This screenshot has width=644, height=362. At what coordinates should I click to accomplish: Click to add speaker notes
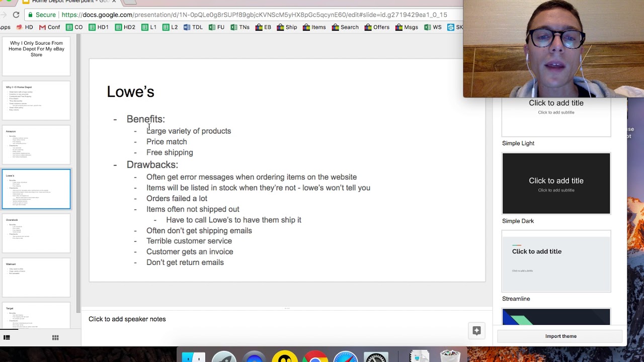[x=127, y=319]
